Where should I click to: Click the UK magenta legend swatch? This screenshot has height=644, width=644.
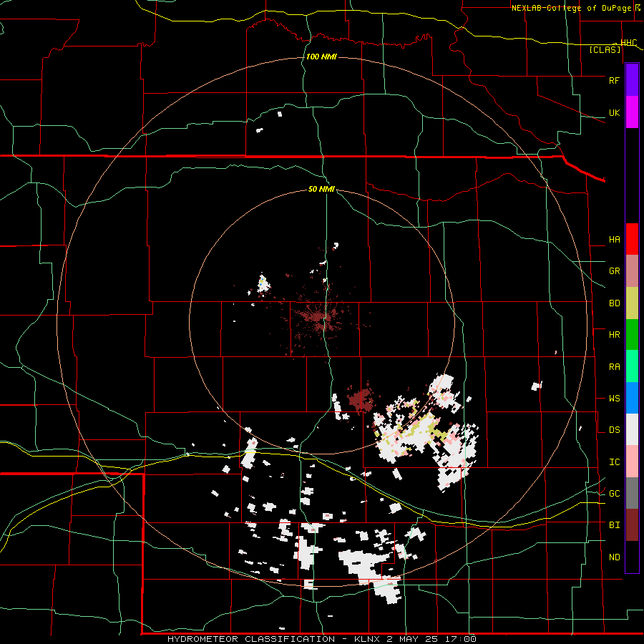632,112
